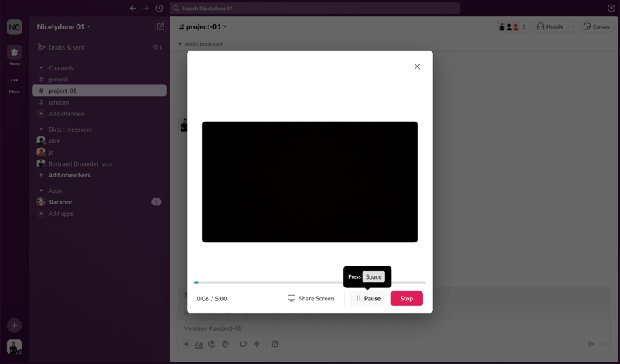620x364 pixels.
Task: Open Drafts & sent
Action: click(99, 47)
